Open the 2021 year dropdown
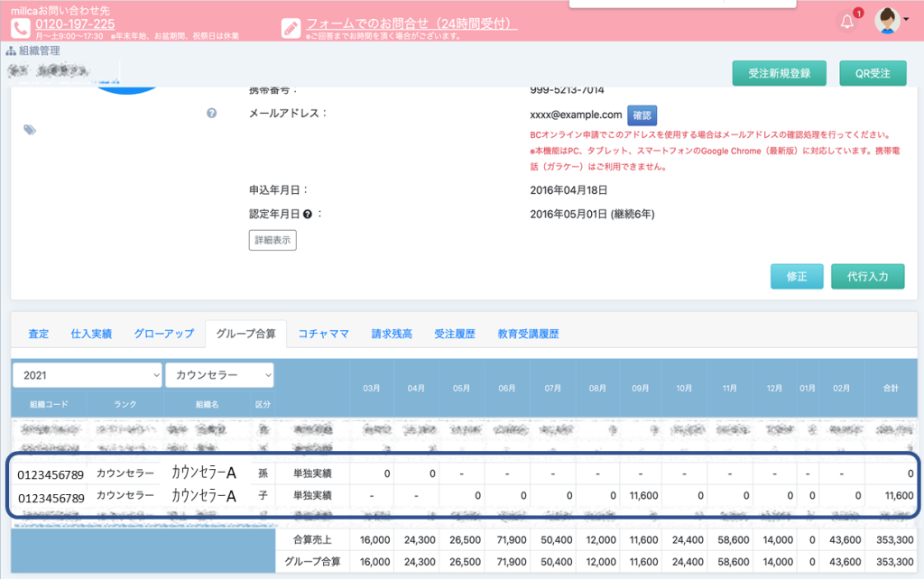The image size is (924, 579). (87, 375)
